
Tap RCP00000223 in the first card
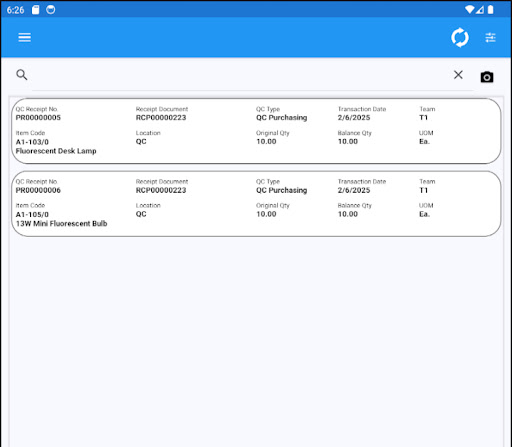(161, 118)
